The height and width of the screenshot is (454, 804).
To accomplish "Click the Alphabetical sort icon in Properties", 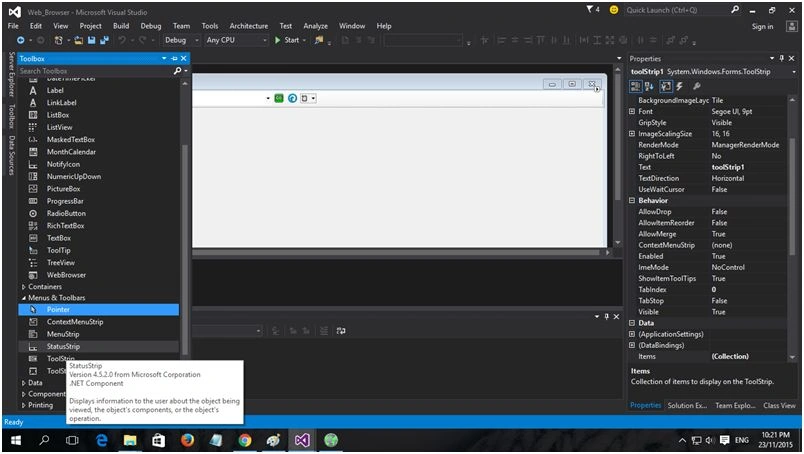I will 649,86.
